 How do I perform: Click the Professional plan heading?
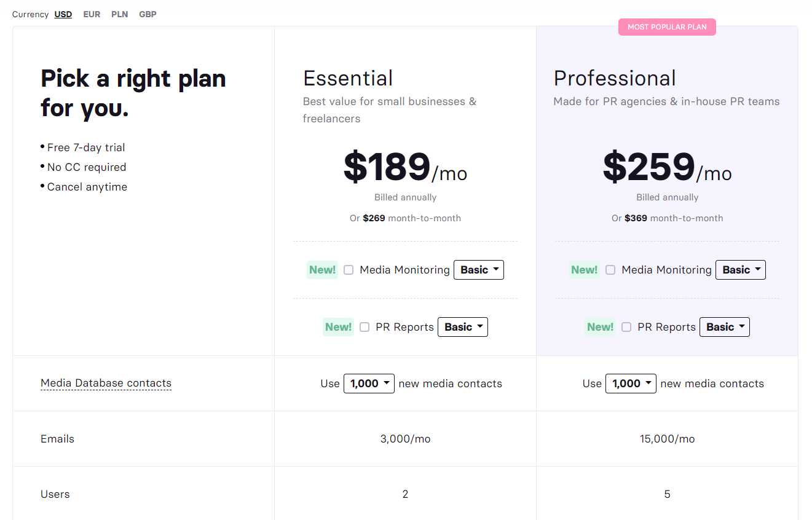(x=615, y=78)
